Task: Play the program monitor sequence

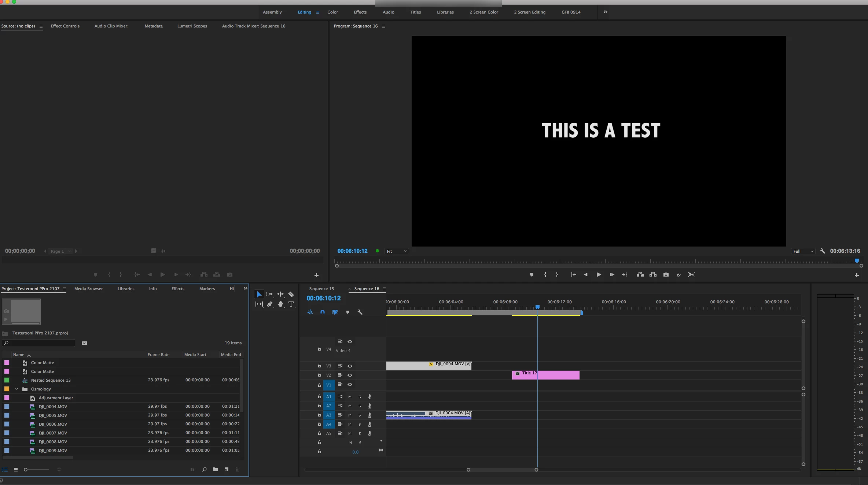Action: point(599,275)
